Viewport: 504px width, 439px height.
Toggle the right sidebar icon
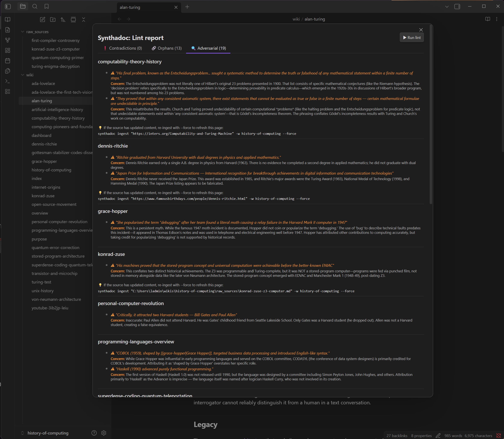(x=457, y=7)
